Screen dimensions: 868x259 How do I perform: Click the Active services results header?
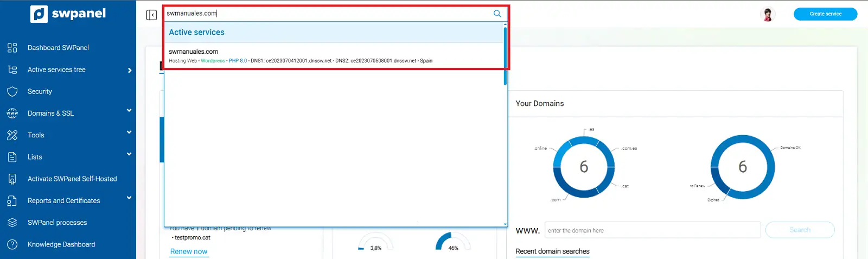(334, 33)
